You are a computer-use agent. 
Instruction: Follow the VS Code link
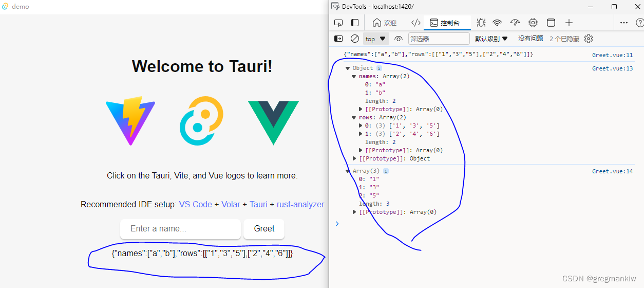(x=196, y=204)
